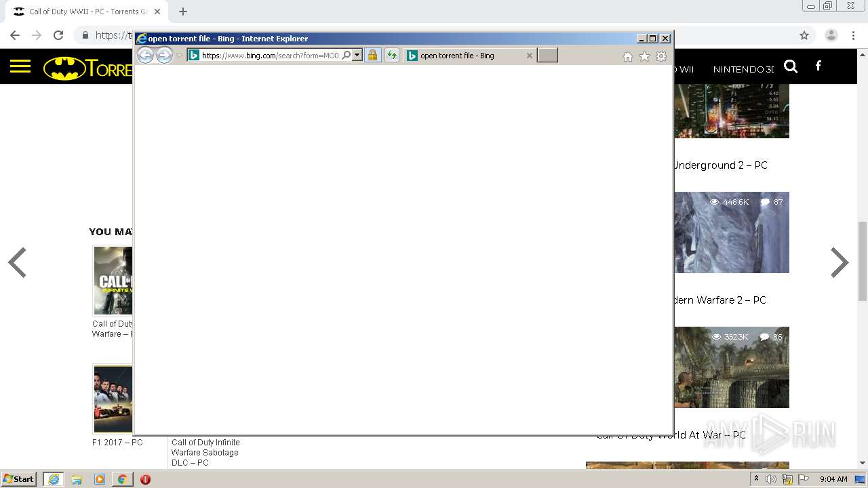
Task: Expand the IE address bar autocomplete dropdown
Action: (357, 56)
